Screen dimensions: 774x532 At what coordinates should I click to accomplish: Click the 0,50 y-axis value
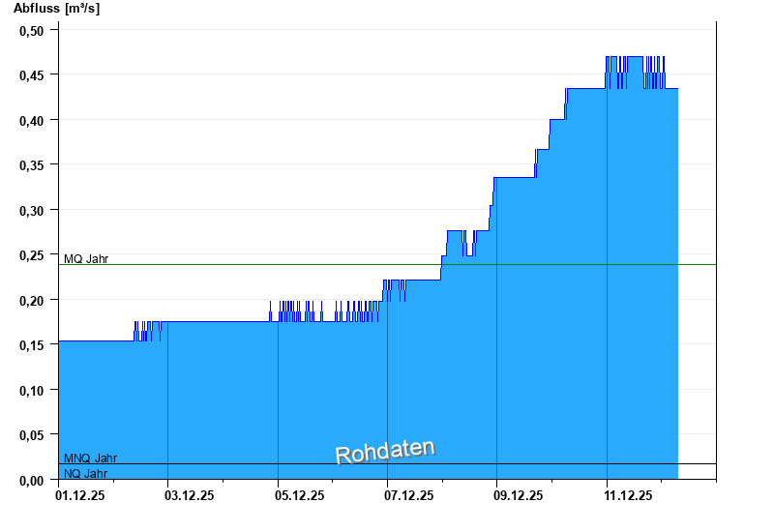click(32, 30)
